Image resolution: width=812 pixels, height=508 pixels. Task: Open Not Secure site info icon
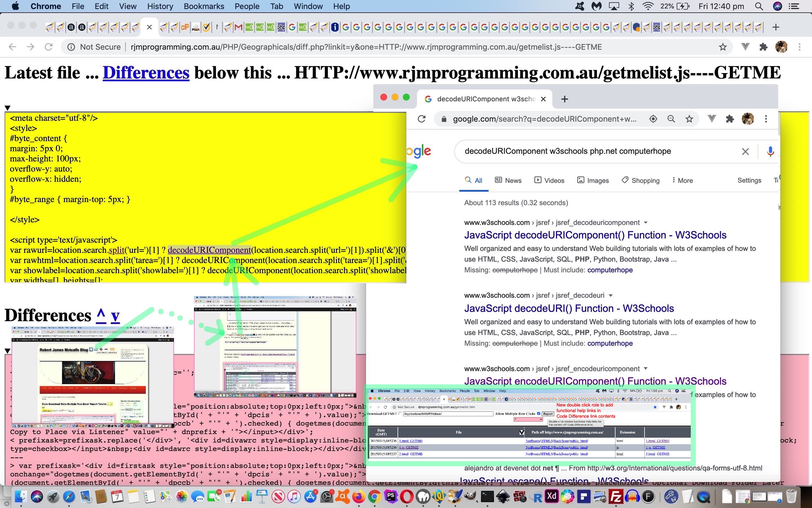point(71,47)
